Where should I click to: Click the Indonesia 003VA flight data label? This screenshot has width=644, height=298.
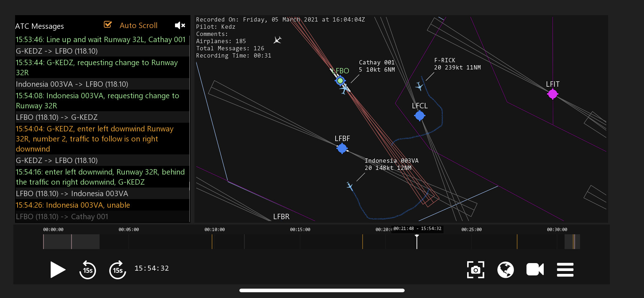coord(391,164)
